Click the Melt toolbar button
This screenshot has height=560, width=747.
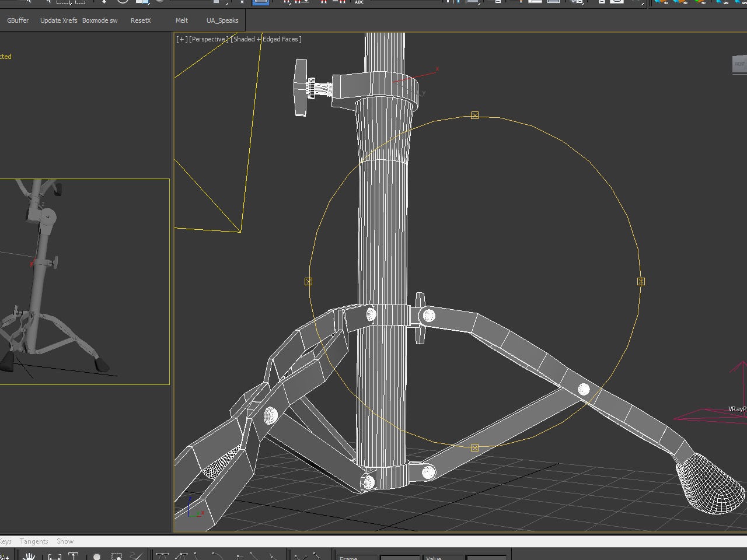click(x=181, y=20)
